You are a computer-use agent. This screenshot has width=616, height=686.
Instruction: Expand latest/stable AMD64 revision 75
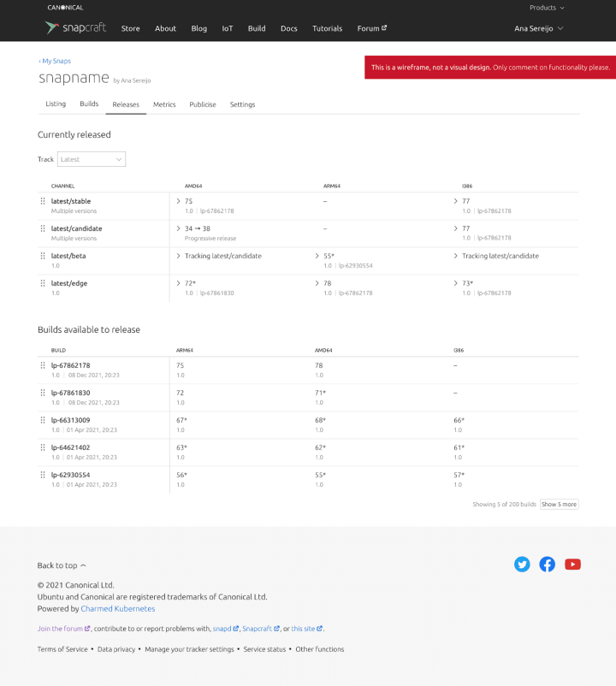pyautogui.click(x=178, y=201)
